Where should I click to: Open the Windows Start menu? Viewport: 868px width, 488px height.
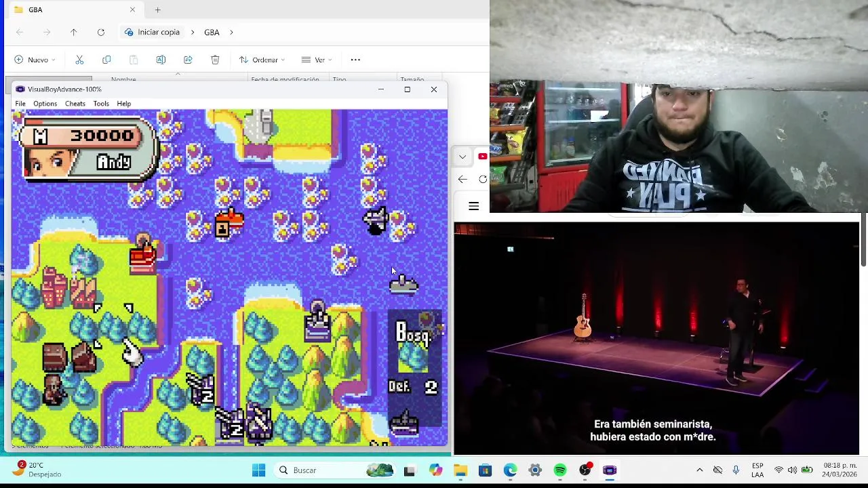(x=258, y=470)
